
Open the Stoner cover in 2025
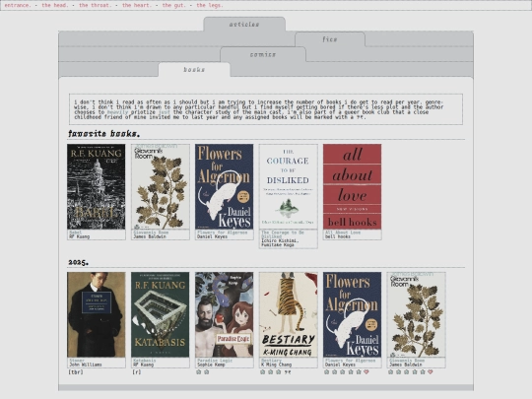[96, 314]
